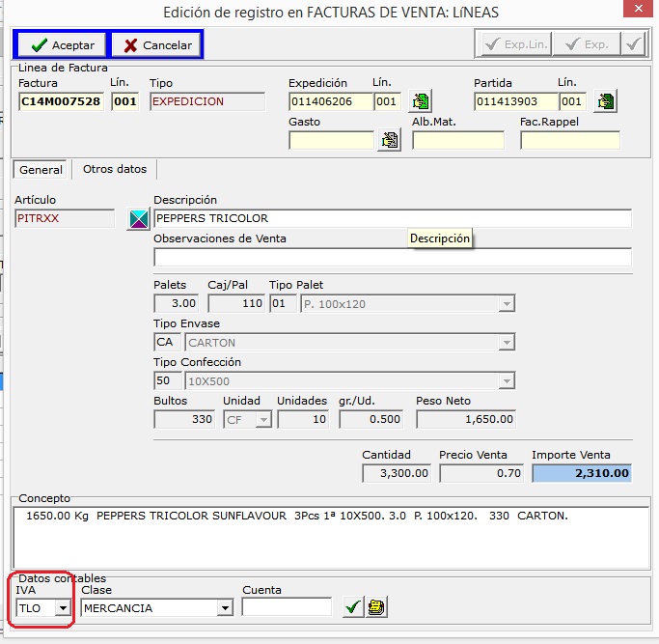The width and height of the screenshot is (659, 644).
Task: Click the lookup icon next to Expedición
Action: click(420, 101)
